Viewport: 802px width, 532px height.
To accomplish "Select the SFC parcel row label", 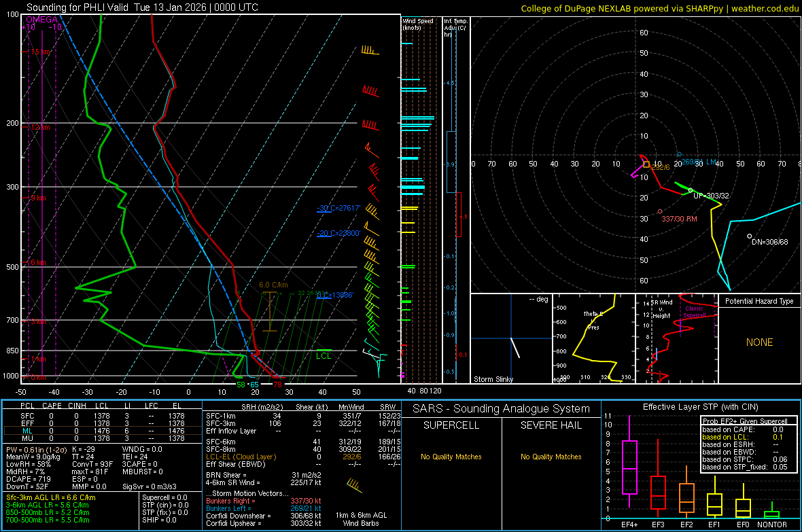I will [x=27, y=416].
